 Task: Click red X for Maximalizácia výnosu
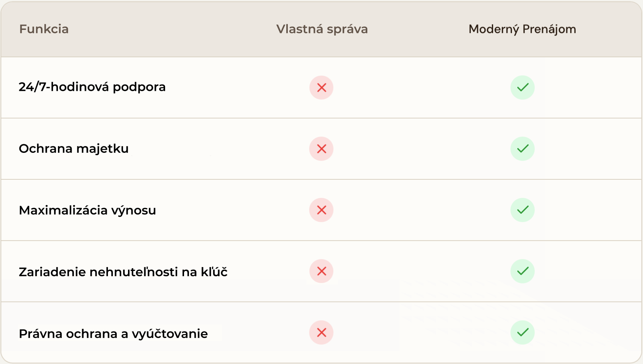[321, 210]
